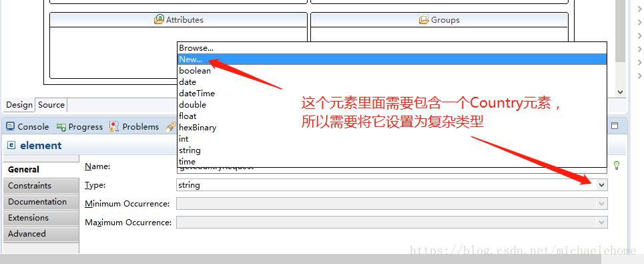The height and width of the screenshot is (264, 644).
Task: Open the Type combo dropdown arrow
Action: (x=602, y=185)
